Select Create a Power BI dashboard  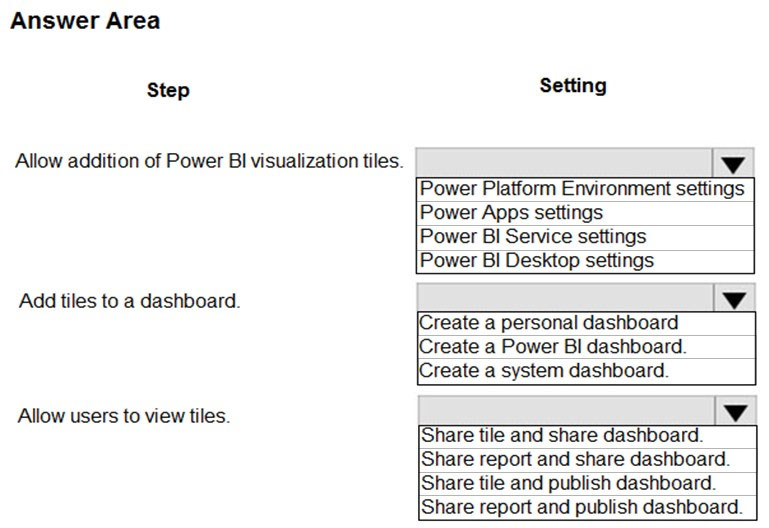click(586, 347)
